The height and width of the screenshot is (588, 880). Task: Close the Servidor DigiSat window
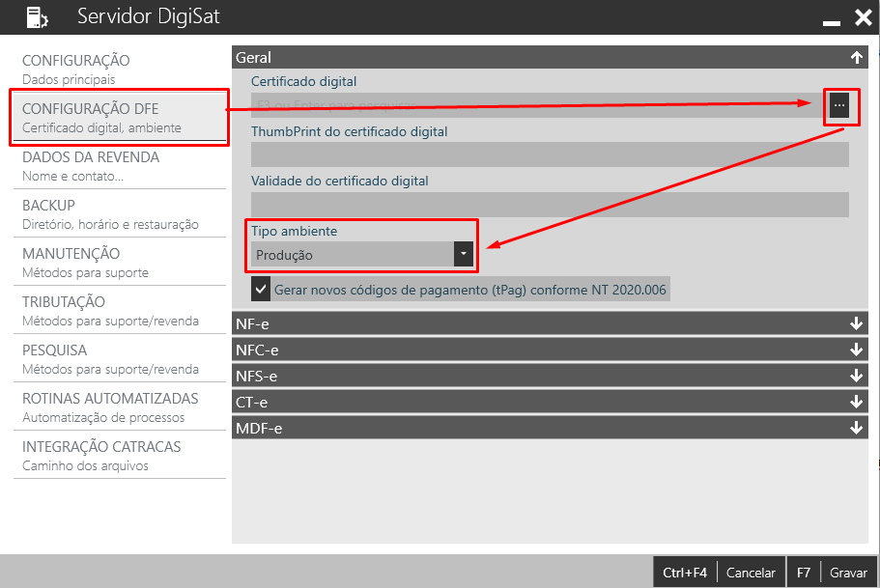pos(864,17)
